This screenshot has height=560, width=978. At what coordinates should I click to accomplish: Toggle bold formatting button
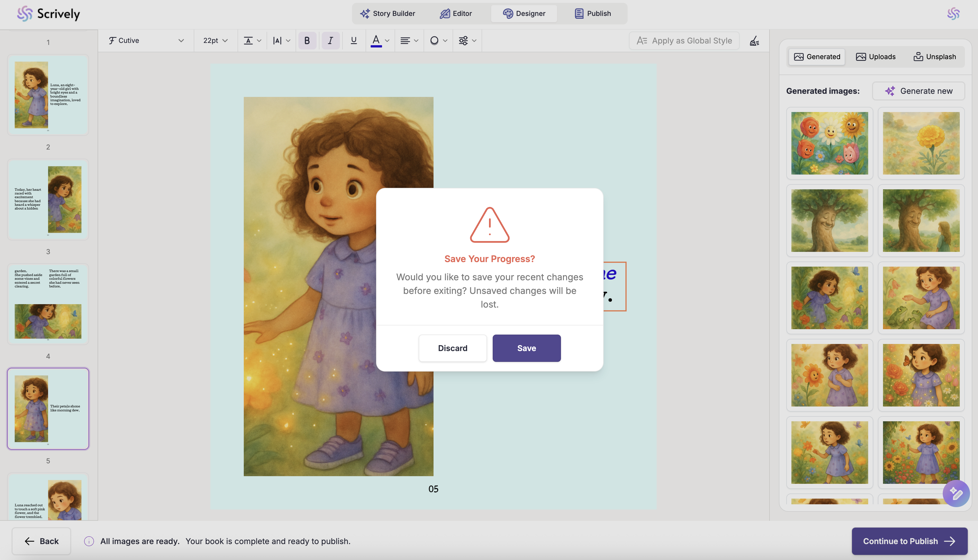307,40
